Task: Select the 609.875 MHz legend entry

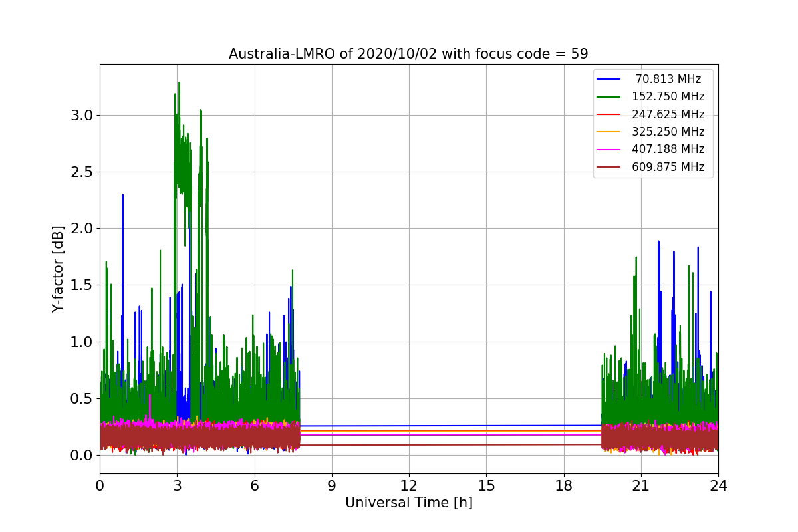Action: point(650,167)
